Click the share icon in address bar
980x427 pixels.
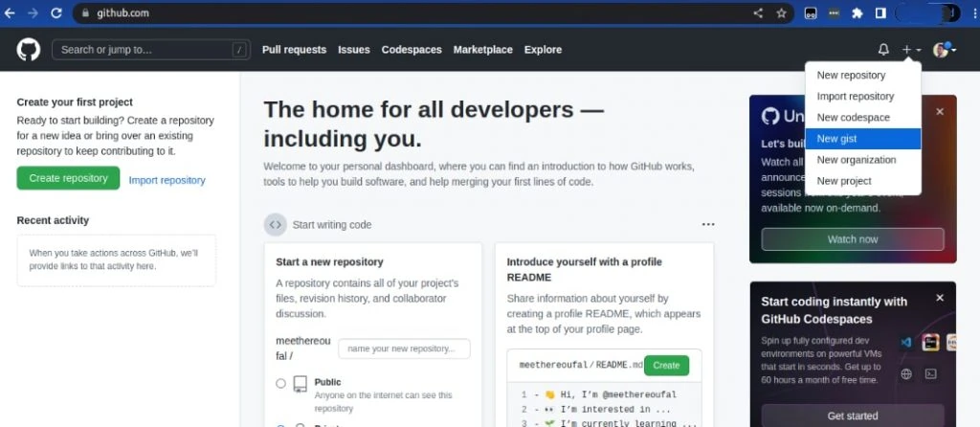tap(758, 12)
